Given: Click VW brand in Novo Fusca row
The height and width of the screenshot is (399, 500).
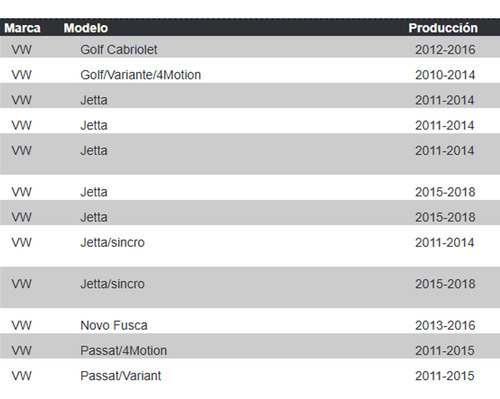Looking at the screenshot, I should [21, 325].
